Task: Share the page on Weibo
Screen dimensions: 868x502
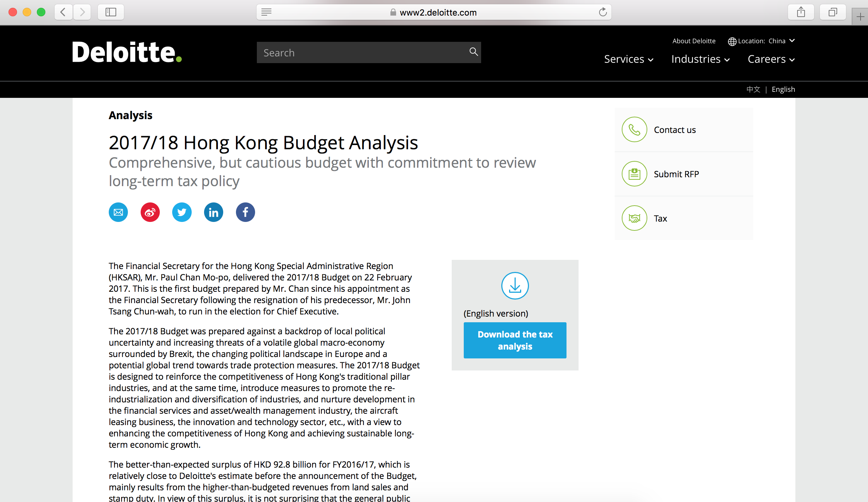Action: (150, 212)
